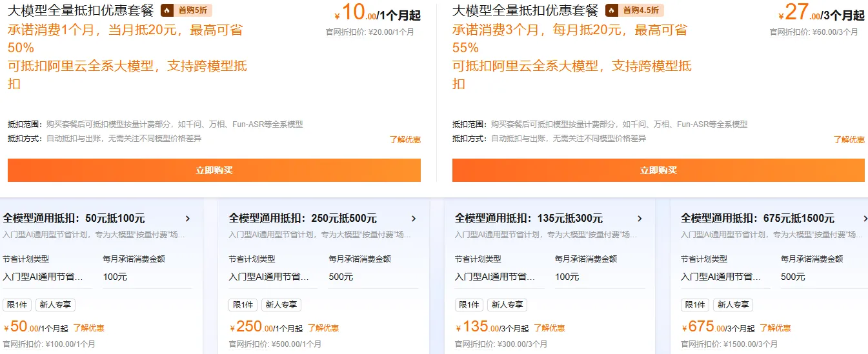Click 限1件 tag on the 135元抵300元 card
Image resolution: width=868 pixels, height=354 pixels.
(x=469, y=305)
